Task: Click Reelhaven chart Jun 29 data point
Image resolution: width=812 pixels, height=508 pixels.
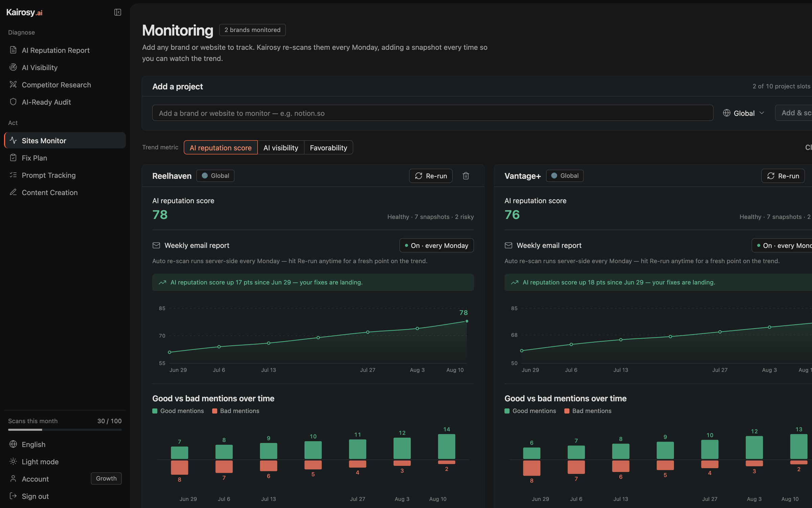Action: [x=170, y=352]
